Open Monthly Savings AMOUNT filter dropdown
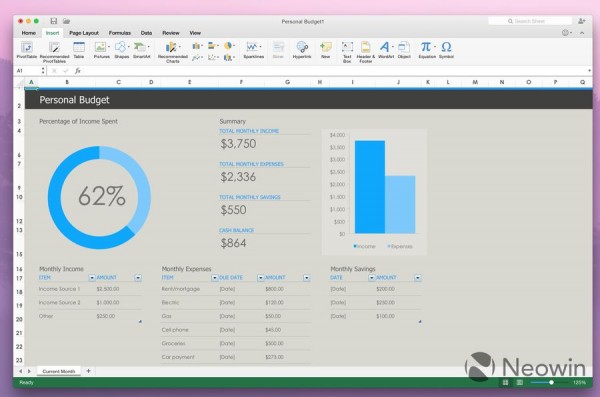This screenshot has width=600, height=397. (417, 278)
